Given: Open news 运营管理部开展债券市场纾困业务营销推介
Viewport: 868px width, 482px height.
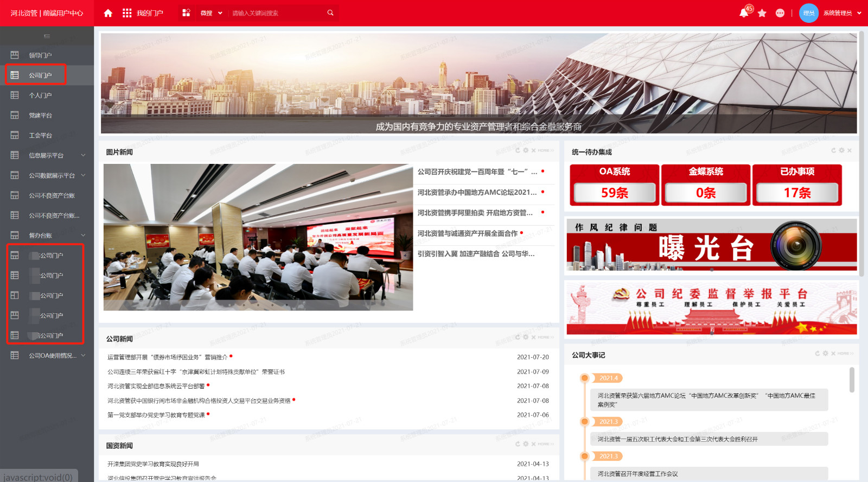Looking at the screenshot, I should pyautogui.click(x=168, y=357).
